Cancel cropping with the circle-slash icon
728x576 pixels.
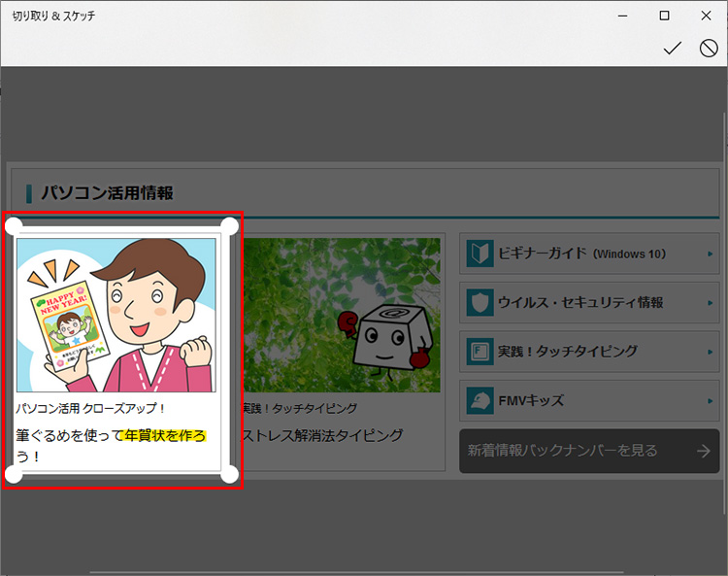(709, 49)
